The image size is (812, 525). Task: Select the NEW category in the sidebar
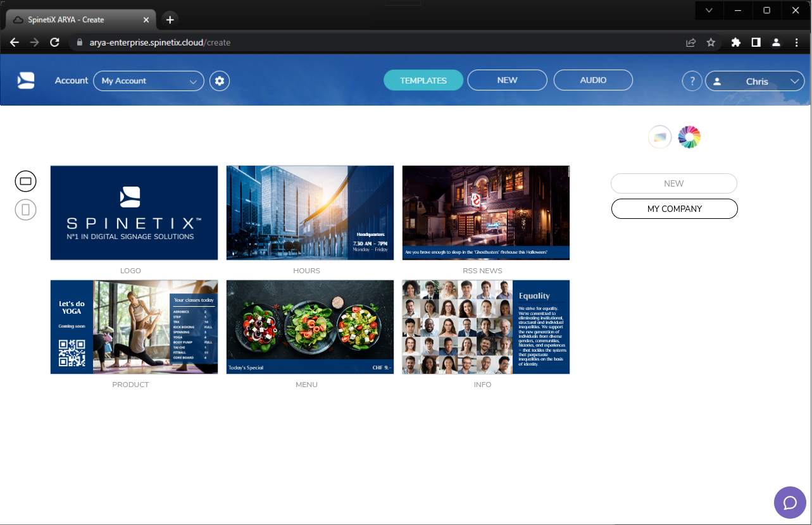[x=673, y=183]
